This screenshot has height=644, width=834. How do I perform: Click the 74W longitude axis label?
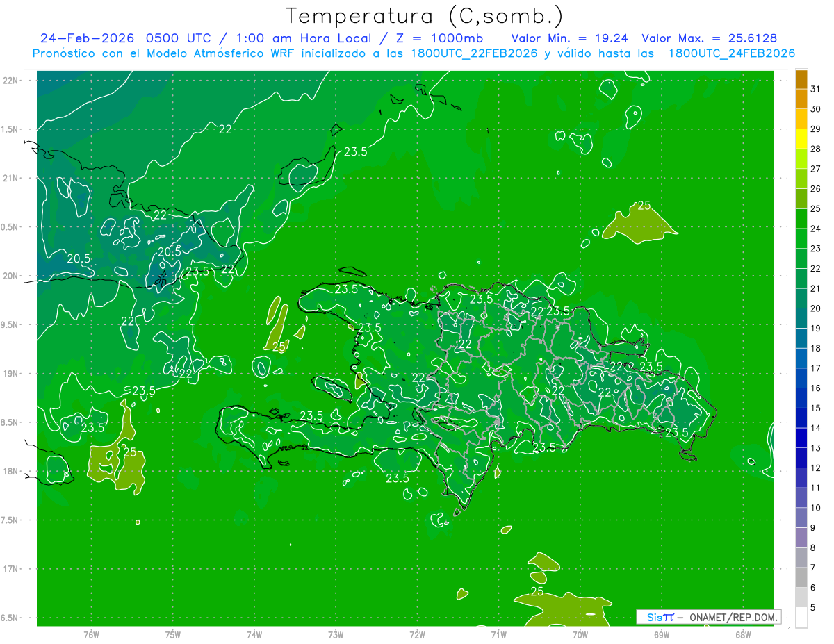click(x=254, y=634)
